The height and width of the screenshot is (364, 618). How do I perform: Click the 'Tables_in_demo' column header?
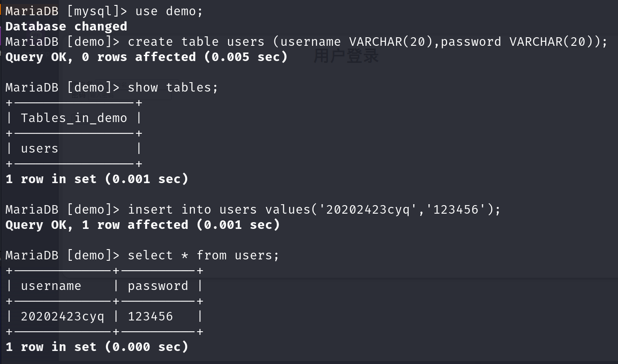pyautogui.click(x=74, y=118)
